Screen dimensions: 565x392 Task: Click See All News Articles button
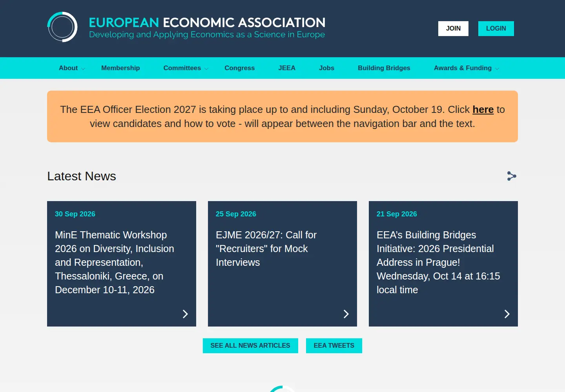[250, 346]
